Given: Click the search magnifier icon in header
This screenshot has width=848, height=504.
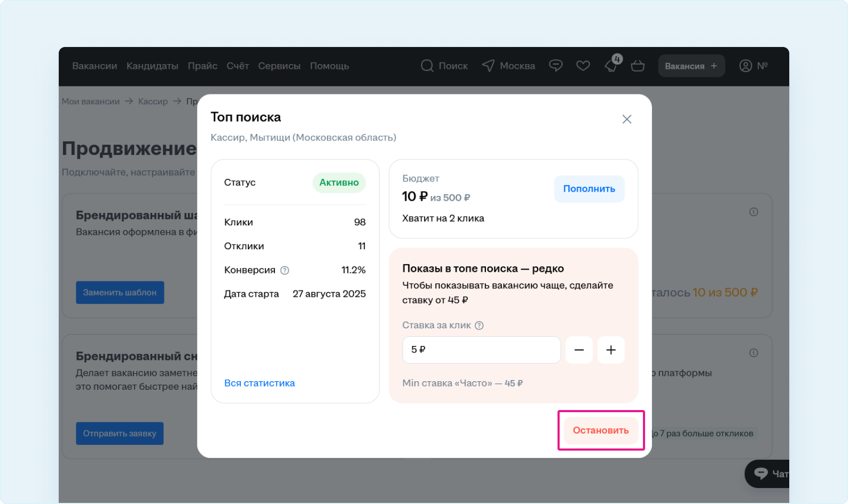Looking at the screenshot, I should click(427, 66).
